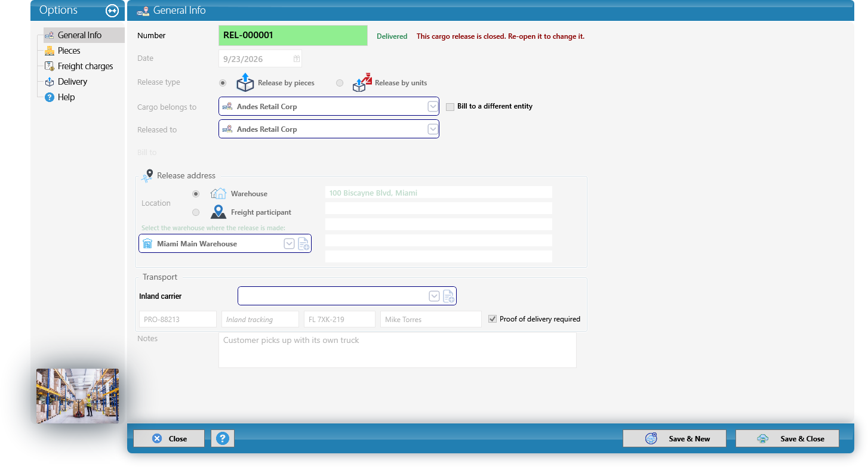Click the Release address location pin icon
The height and width of the screenshot is (467, 868).
coord(147,175)
